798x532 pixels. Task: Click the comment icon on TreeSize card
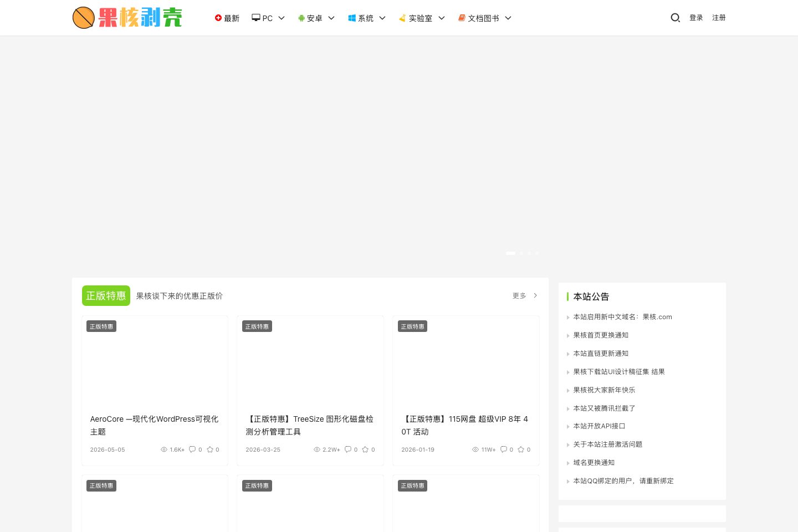[x=348, y=449]
